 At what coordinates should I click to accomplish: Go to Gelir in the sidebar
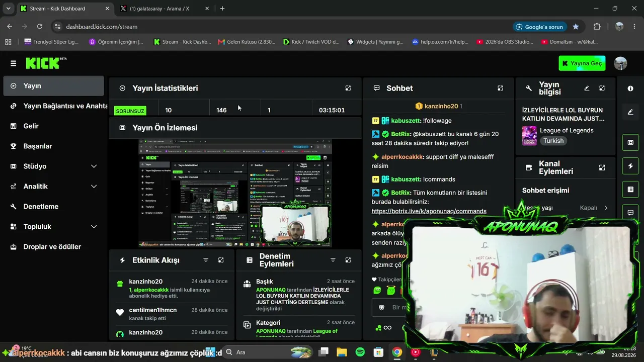coord(53,126)
